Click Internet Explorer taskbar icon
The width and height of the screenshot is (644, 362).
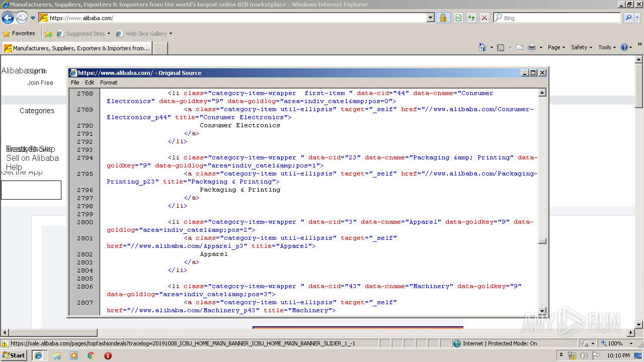[38, 355]
